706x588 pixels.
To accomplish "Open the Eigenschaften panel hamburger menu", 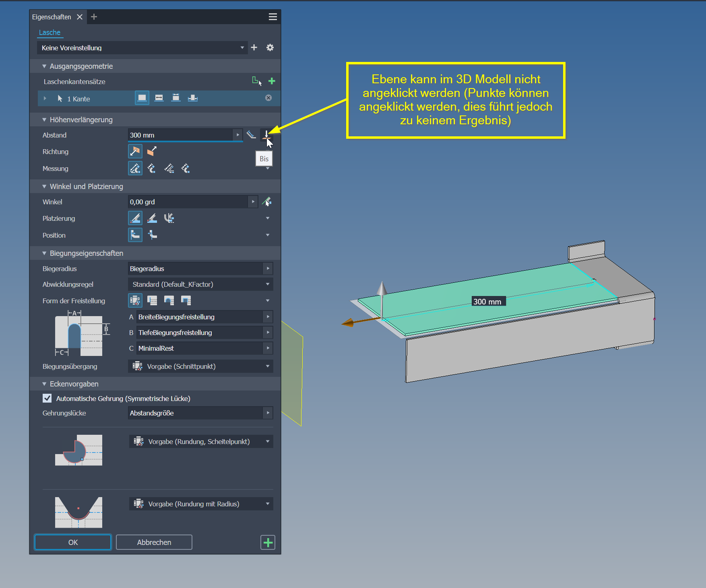I will tap(273, 17).
